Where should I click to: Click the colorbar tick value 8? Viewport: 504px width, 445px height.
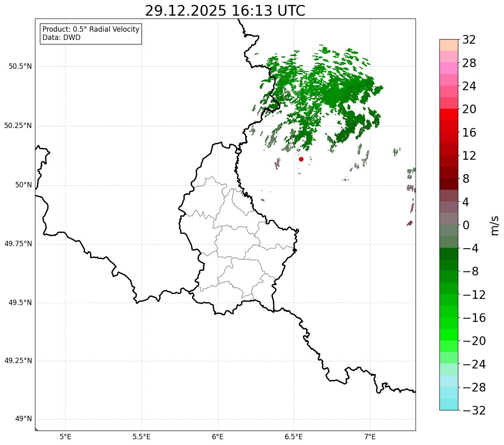(466, 179)
